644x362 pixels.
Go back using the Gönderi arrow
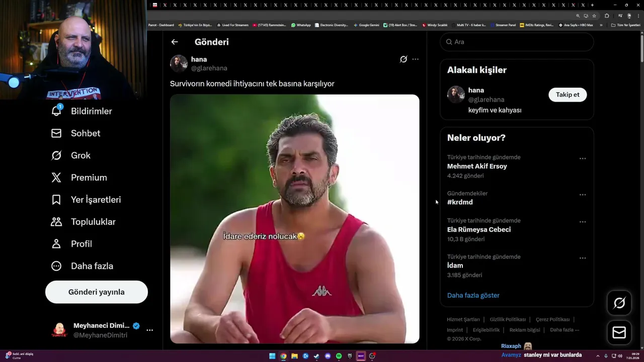175,42
